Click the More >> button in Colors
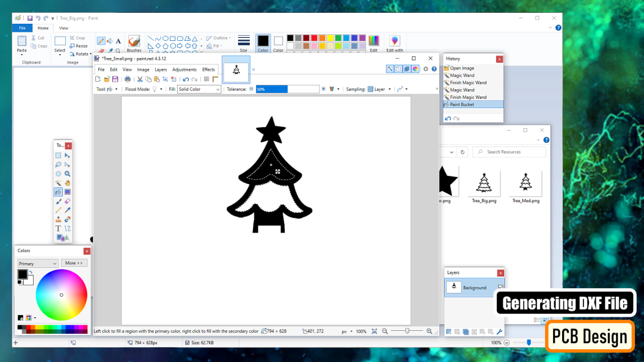 (x=74, y=263)
